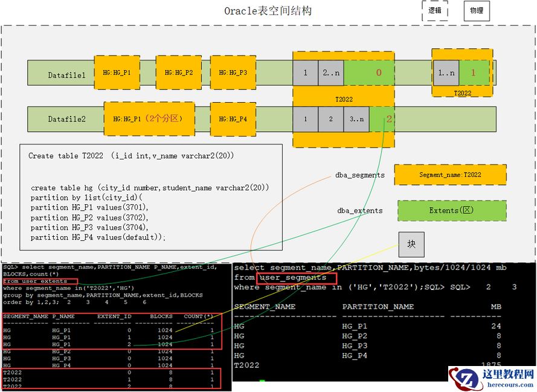Click the partition HG_P1 values(3701) line

coord(89,207)
